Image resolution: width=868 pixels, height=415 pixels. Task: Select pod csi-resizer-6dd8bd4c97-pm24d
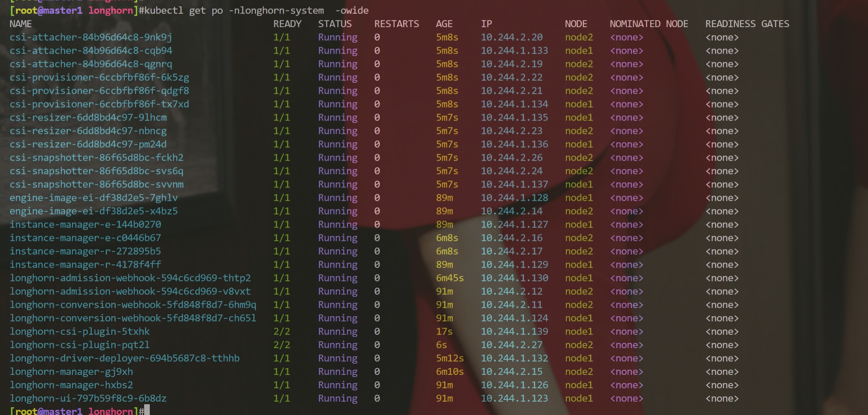(88, 145)
